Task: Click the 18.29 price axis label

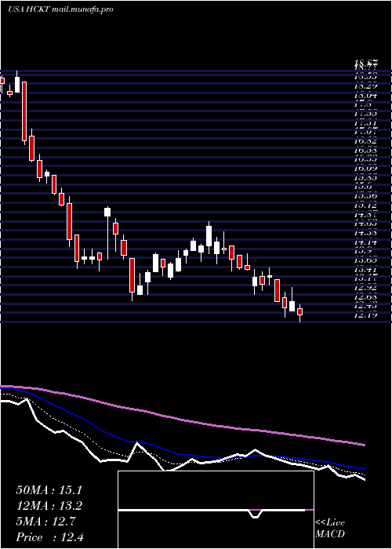Action: click(366, 85)
